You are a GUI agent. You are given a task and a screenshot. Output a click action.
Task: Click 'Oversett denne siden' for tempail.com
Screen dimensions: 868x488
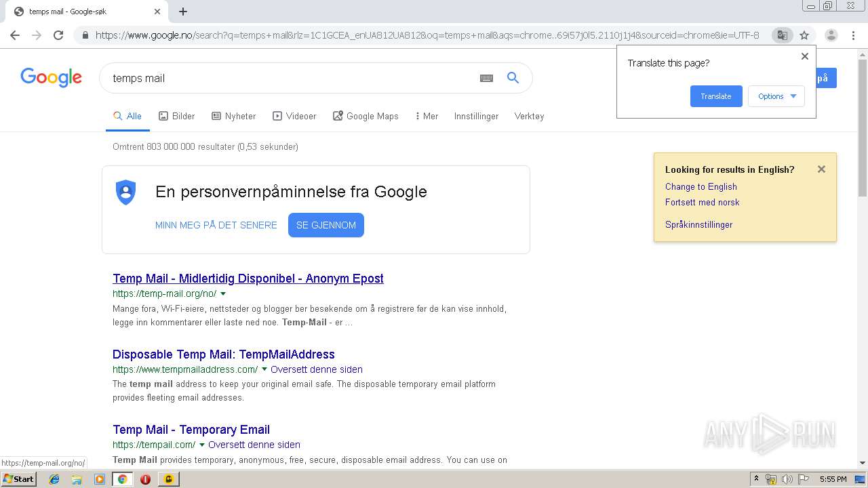254,445
